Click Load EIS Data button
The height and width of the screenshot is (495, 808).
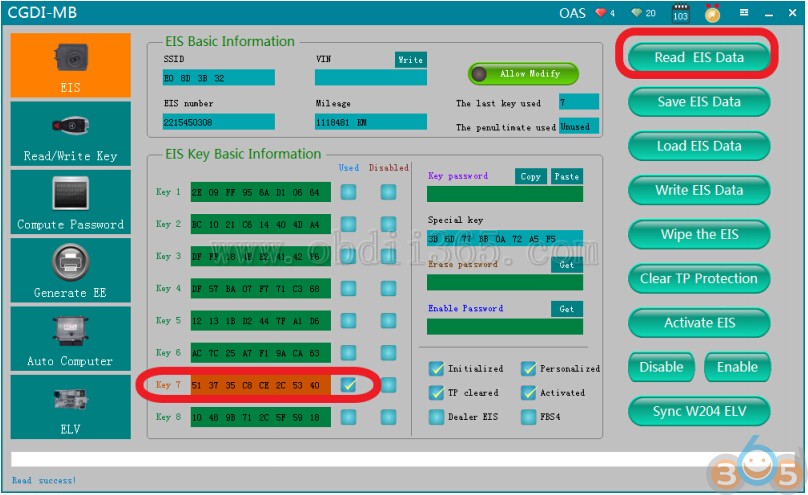(699, 146)
